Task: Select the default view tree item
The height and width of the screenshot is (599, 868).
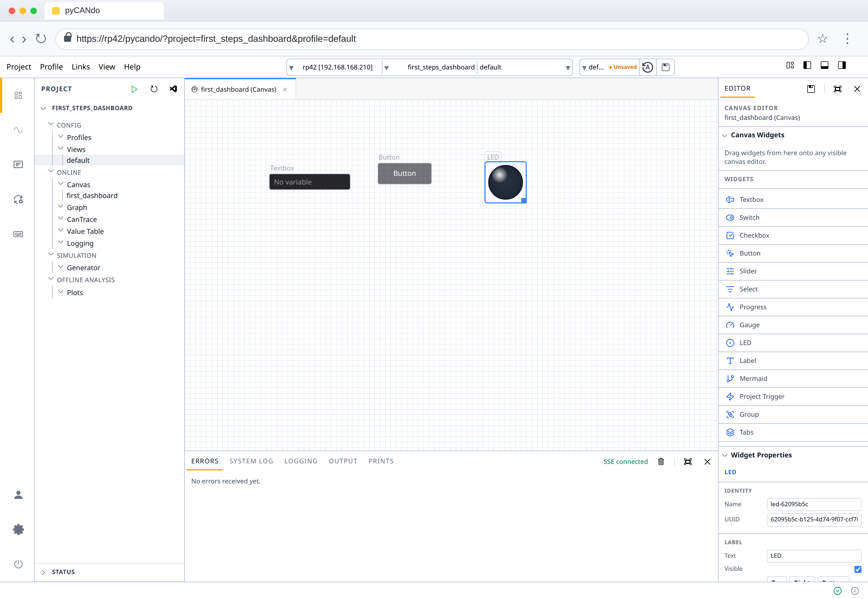Action: pyautogui.click(x=78, y=160)
